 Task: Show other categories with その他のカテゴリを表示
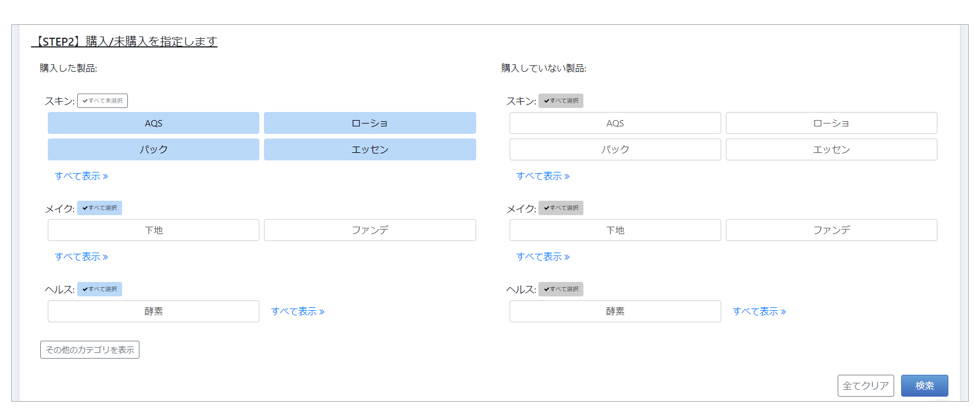click(90, 350)
